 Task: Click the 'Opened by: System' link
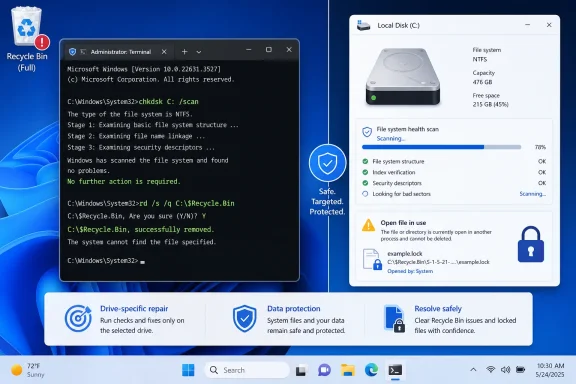tap(410, 271)
